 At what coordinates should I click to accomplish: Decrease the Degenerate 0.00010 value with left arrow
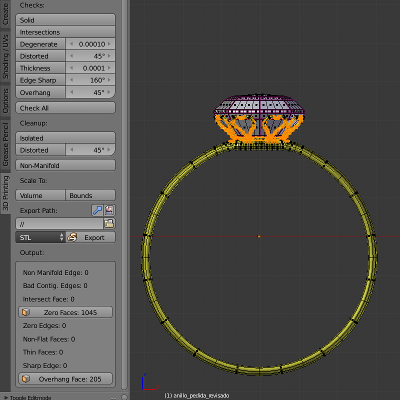[71, 44]
